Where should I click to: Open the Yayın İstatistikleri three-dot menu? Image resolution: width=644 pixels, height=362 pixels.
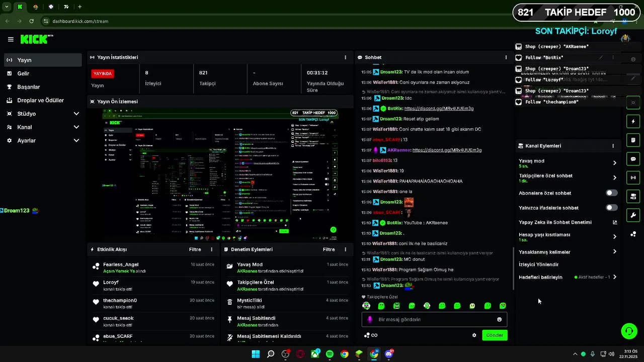pos(345,57)
